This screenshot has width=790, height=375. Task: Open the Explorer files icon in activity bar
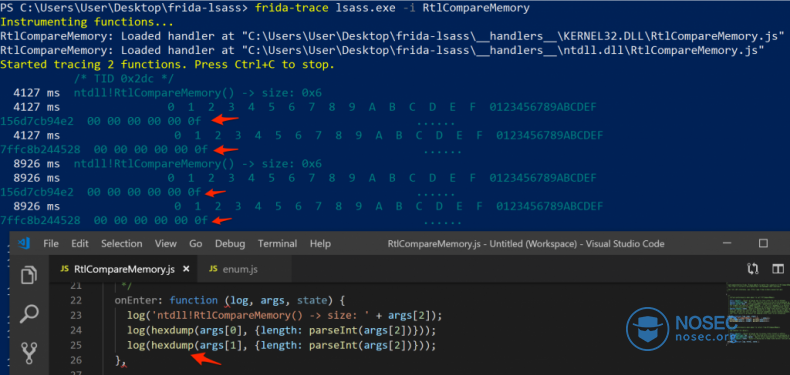[29, 275]
